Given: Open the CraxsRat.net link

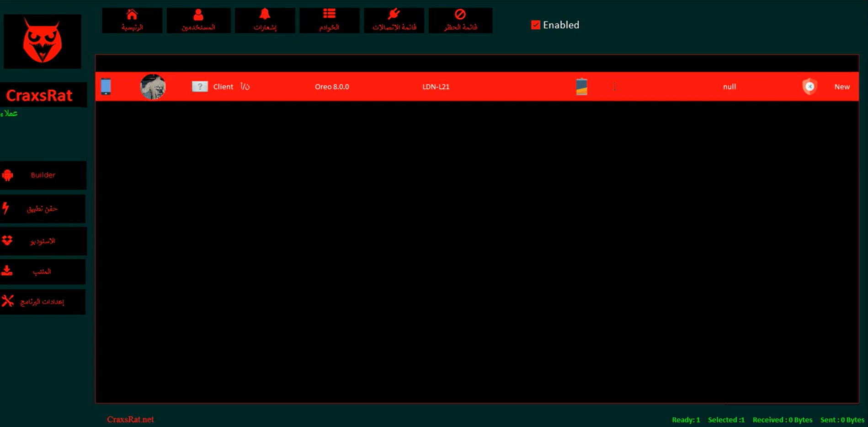Looking at the screenshot, I should [x=130, y=419].
